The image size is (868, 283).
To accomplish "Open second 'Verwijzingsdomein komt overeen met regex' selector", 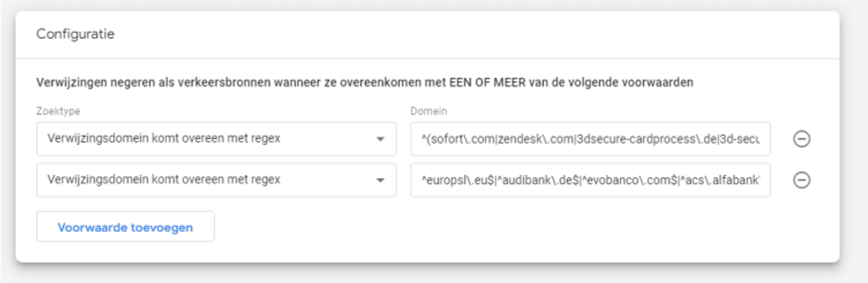I will click(x=216, y=180).
